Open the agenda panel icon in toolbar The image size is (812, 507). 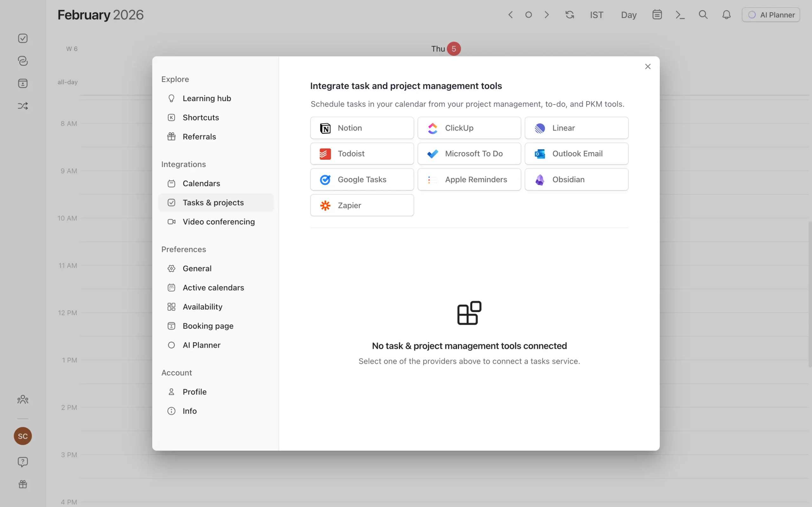click(656, 15)
